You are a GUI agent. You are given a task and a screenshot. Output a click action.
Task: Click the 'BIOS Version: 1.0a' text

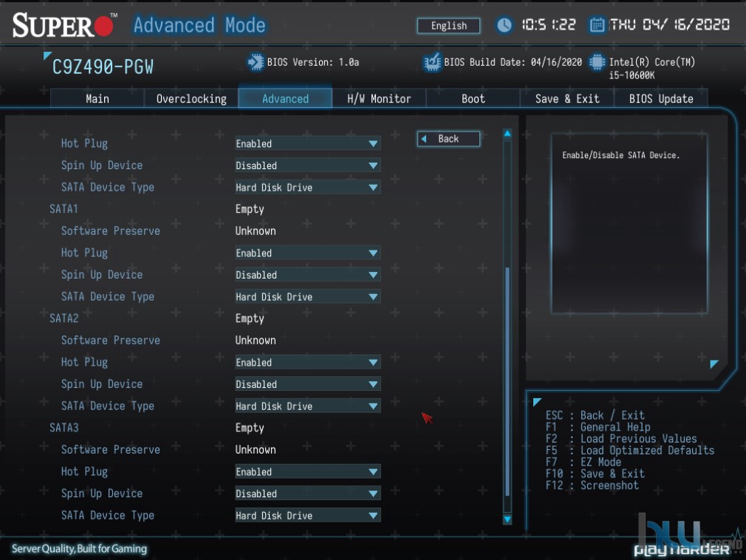pyautogui.click(x=312, y=62)
